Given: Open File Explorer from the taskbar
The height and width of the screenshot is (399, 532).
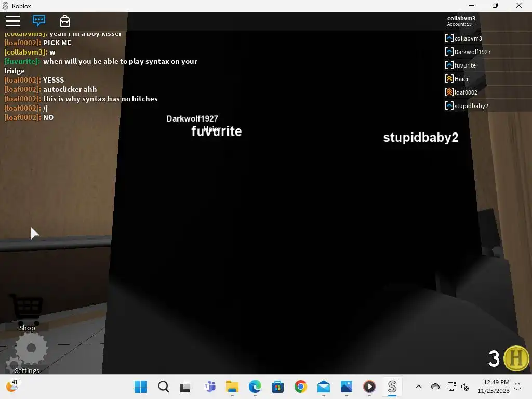Looking at the screenshot, I should [232, 387].
